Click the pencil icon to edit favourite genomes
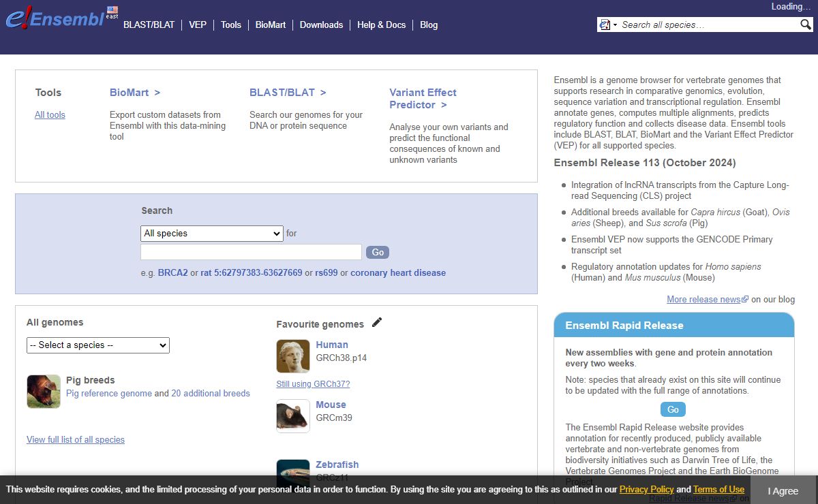The width and height of the screenshot is (818, 504). 377,322
